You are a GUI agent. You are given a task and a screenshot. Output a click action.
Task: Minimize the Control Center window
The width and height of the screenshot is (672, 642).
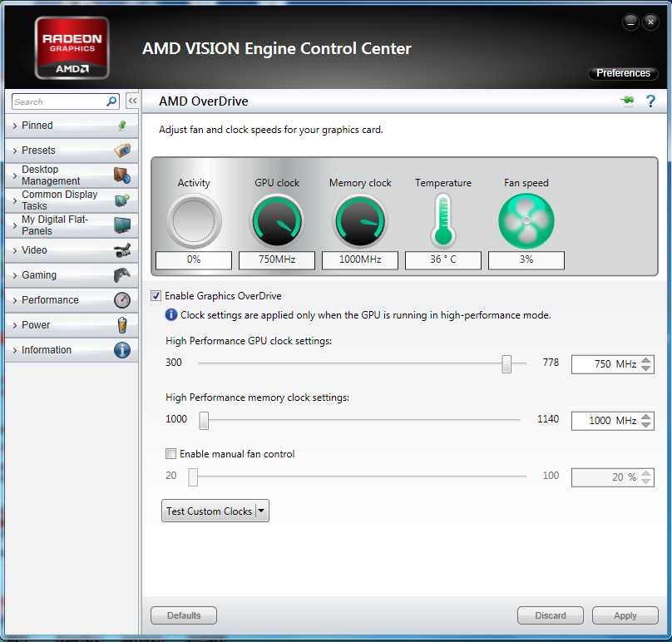(631, 22)
